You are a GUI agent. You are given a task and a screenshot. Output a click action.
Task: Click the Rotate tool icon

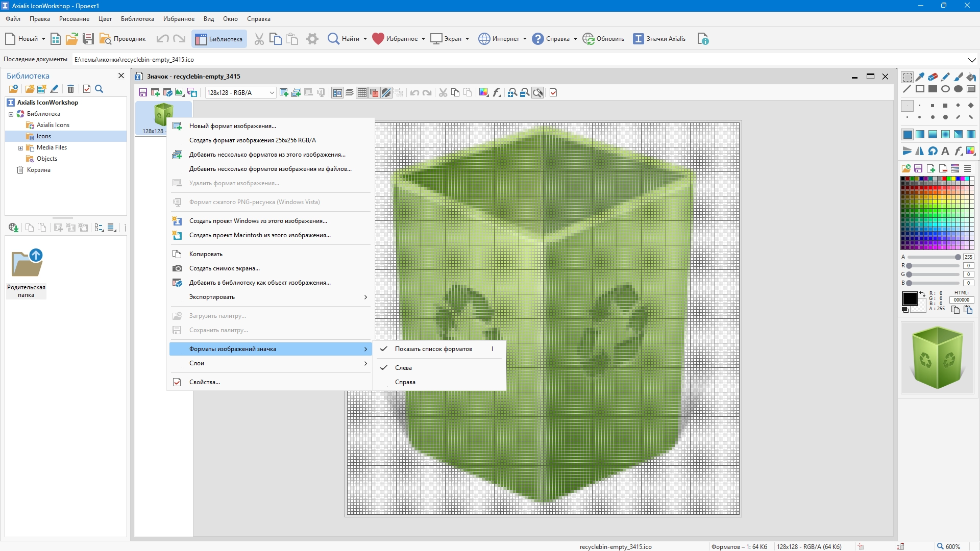[933, 151]
